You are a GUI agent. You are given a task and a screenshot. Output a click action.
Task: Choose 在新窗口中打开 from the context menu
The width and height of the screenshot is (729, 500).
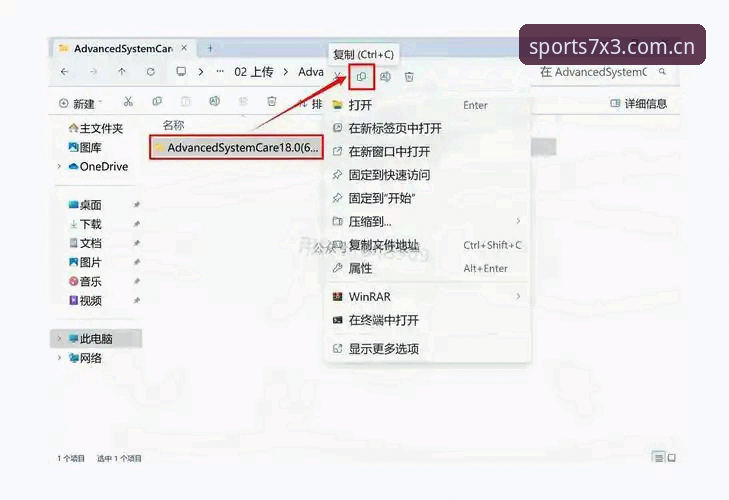click(428, 152)
